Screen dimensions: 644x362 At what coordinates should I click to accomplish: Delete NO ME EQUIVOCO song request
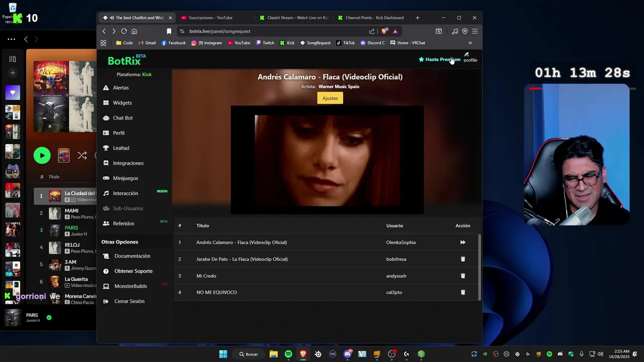pos(463,292)
